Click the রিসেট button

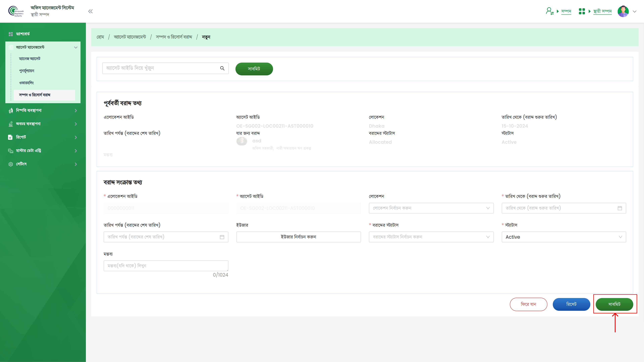pos(571,304)
